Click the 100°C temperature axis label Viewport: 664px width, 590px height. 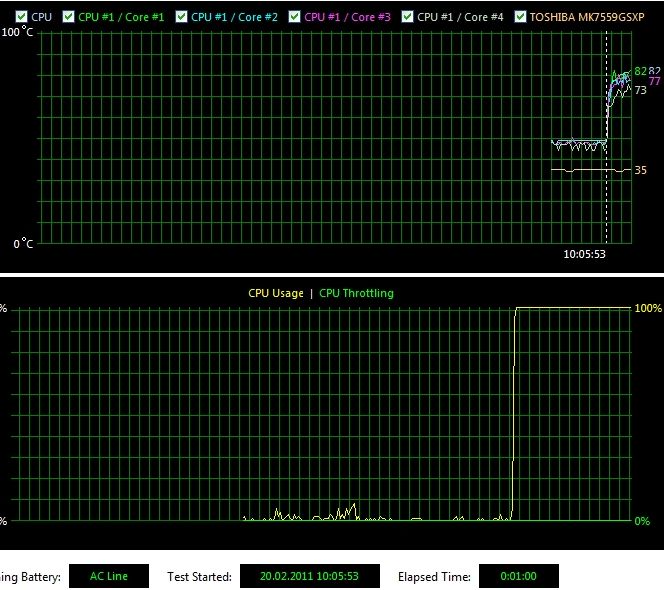(18, 33)
